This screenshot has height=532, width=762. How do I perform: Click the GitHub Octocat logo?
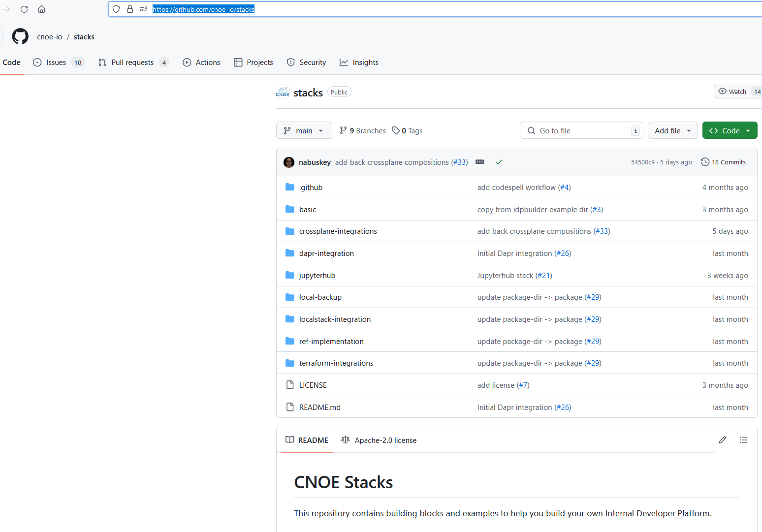pos(20,36)
